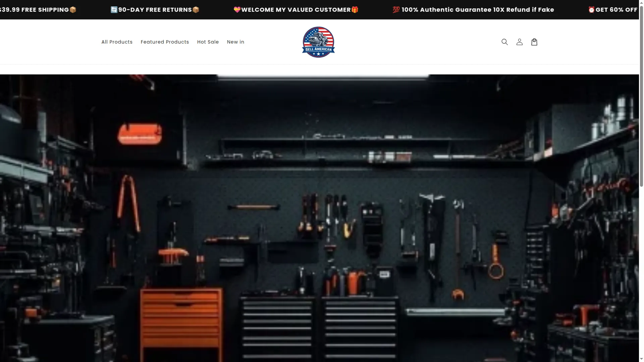Open the All Products menu item
The height and width of the screenshot is (362, 644).
pyautogui.click(x=117, y=42)
